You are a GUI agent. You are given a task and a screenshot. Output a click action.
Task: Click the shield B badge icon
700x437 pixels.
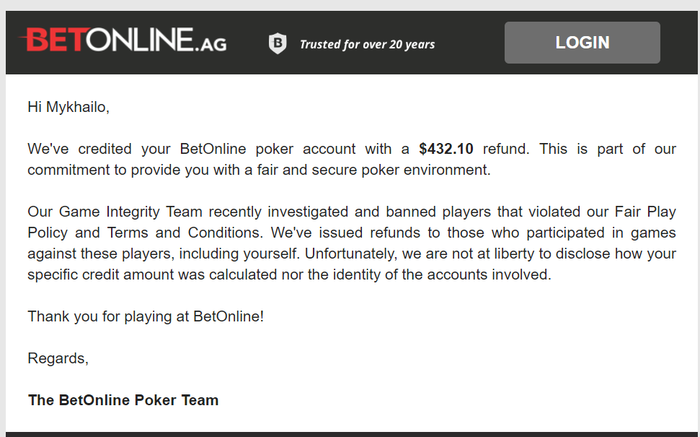277,43
